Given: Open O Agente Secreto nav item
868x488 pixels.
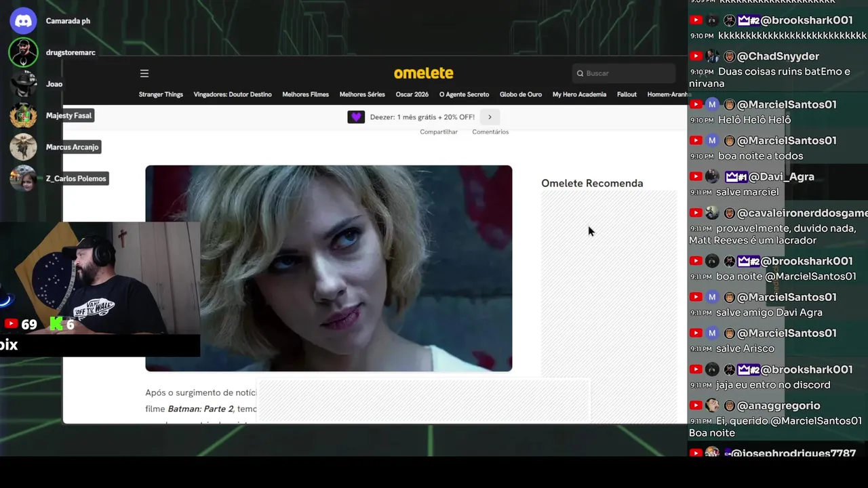Looking at the screenshot, I should [x=464, y=94].
